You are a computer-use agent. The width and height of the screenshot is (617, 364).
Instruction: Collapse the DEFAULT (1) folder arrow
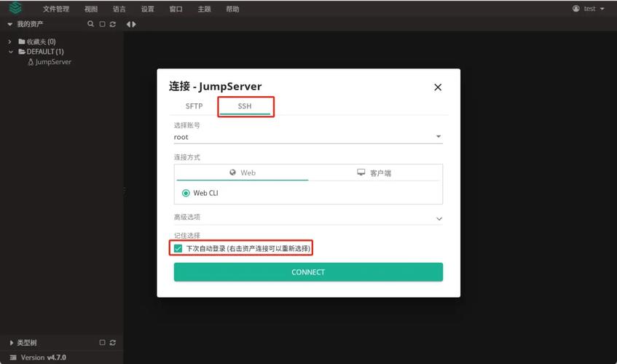pos(11,52)
